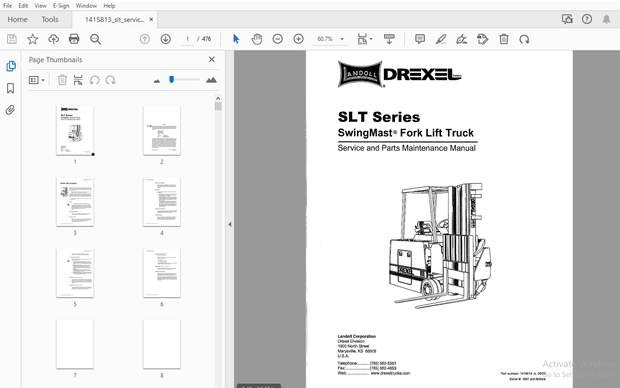The image size is (620, 388).
Task: Select page 3 thumbnail
Action: tap(75, 202)
